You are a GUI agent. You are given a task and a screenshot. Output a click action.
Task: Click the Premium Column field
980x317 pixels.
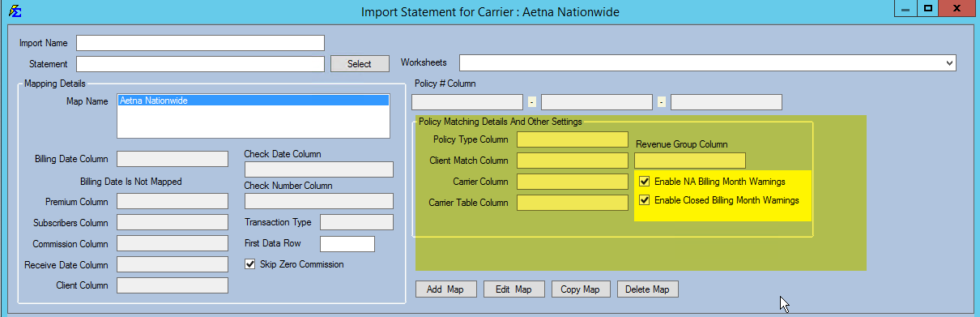[x=173, y=201]
